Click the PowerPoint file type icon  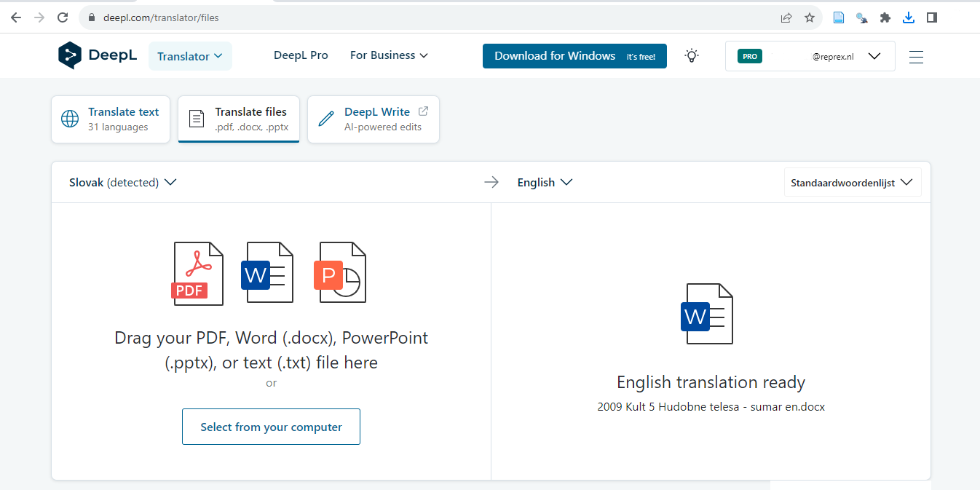[340, 273]
